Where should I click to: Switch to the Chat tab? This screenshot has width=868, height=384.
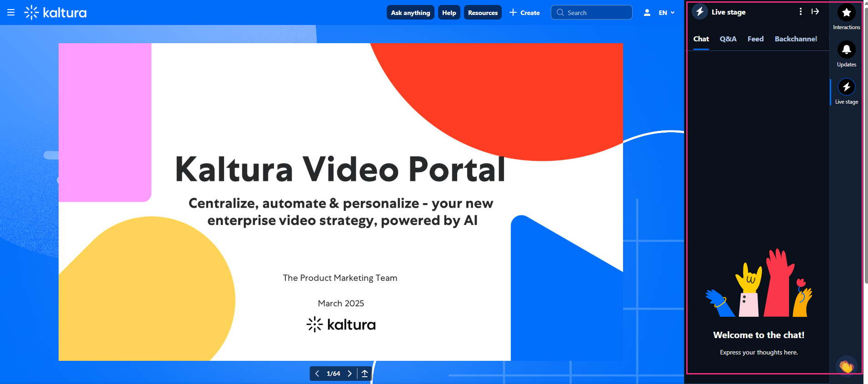(x=701, y=39)
